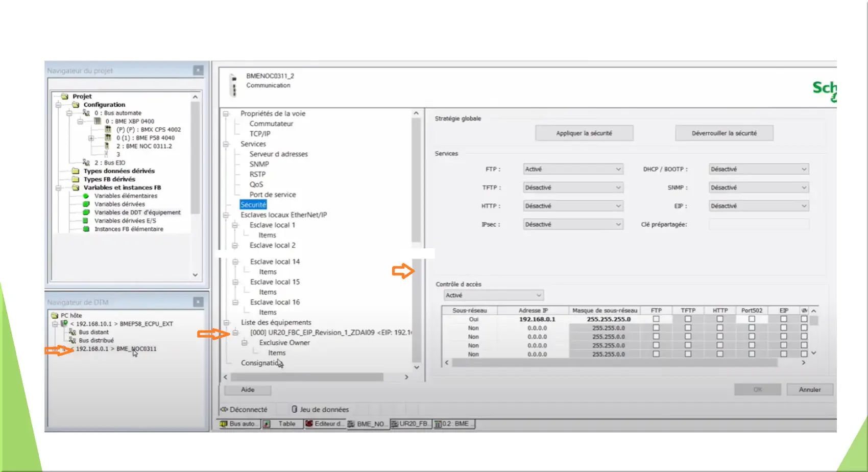Check HTTP box in last access row
Viewport: 868px width, 472px height.
720,353
